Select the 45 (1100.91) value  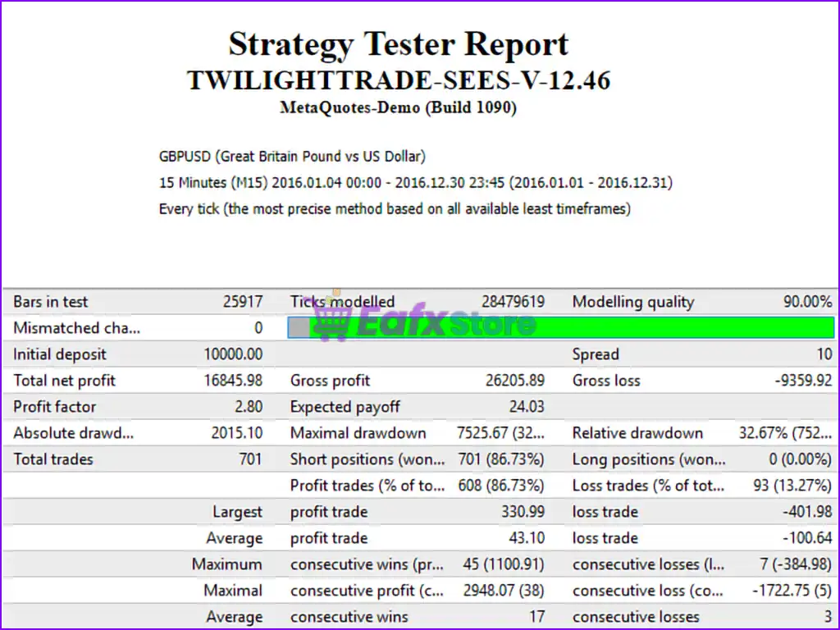tap(504, 564)
